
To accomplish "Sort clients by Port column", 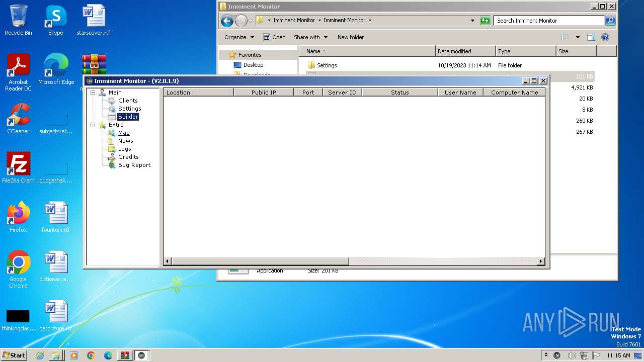I will coord(308,93).
